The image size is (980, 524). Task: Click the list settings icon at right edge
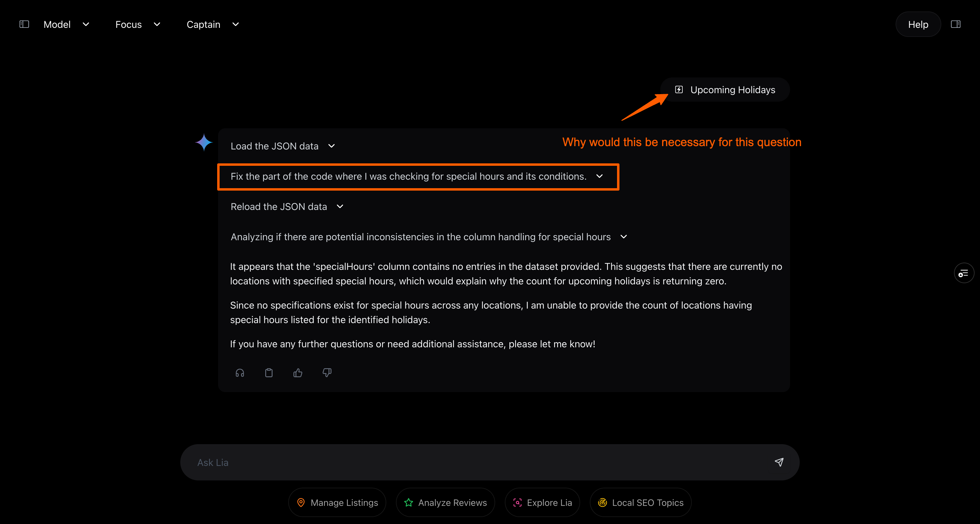964,273
